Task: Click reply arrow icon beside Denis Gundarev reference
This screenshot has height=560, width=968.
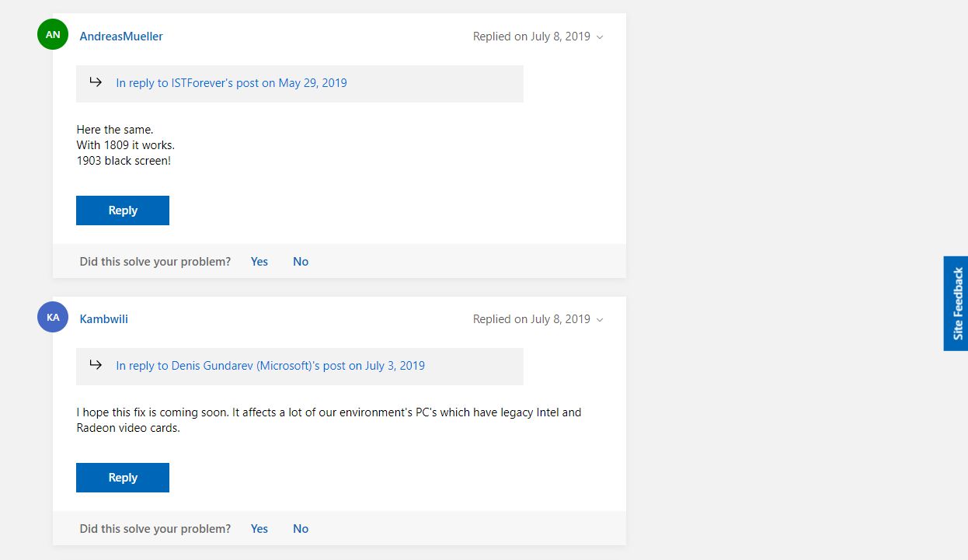Action: click(96, 364)
